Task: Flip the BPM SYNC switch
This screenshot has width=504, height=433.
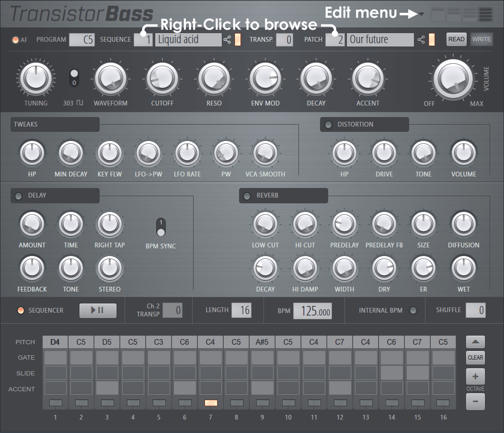Action: 161,227
